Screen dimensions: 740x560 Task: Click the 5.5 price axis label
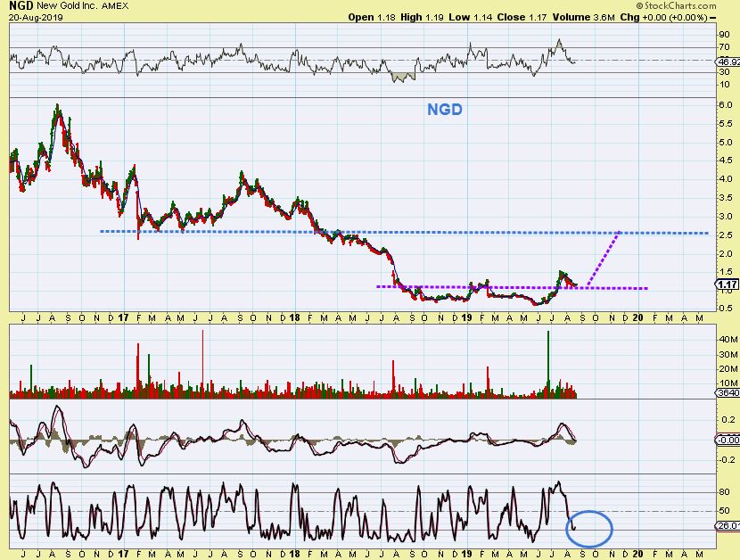tap(726, 124)
